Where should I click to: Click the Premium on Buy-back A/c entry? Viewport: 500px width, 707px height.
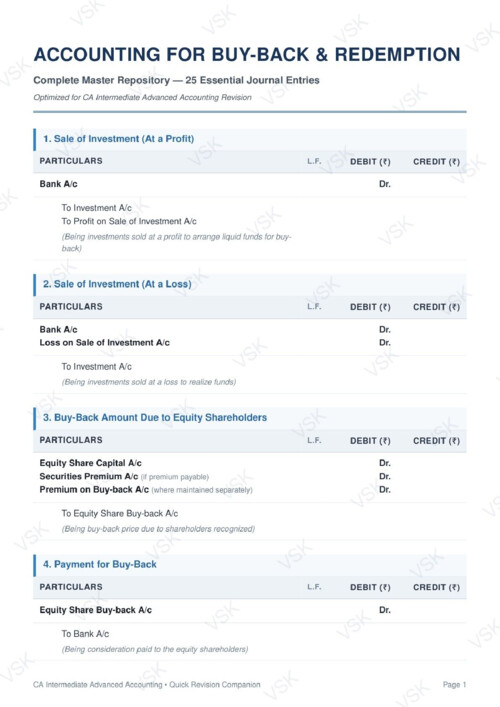pyautogui.click(x=94, y=490)
